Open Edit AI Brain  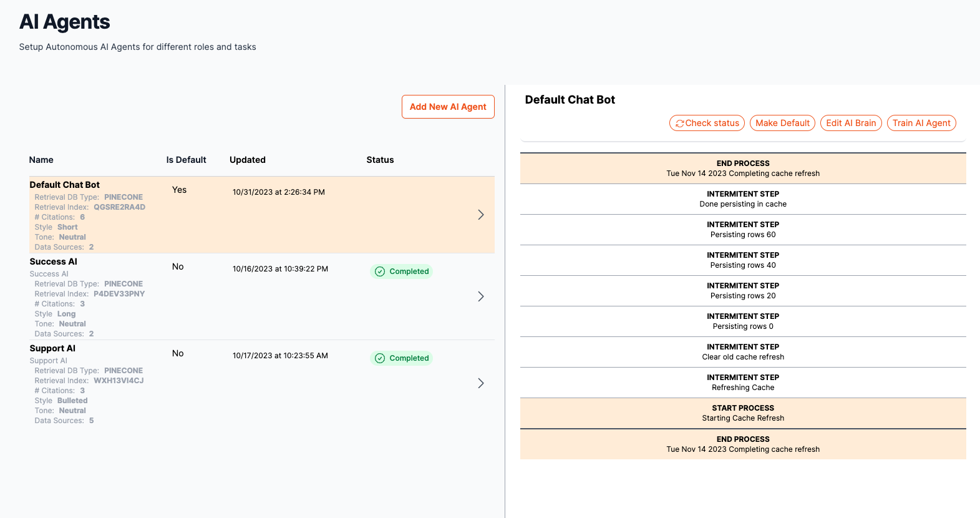click(x=851, y=123)
